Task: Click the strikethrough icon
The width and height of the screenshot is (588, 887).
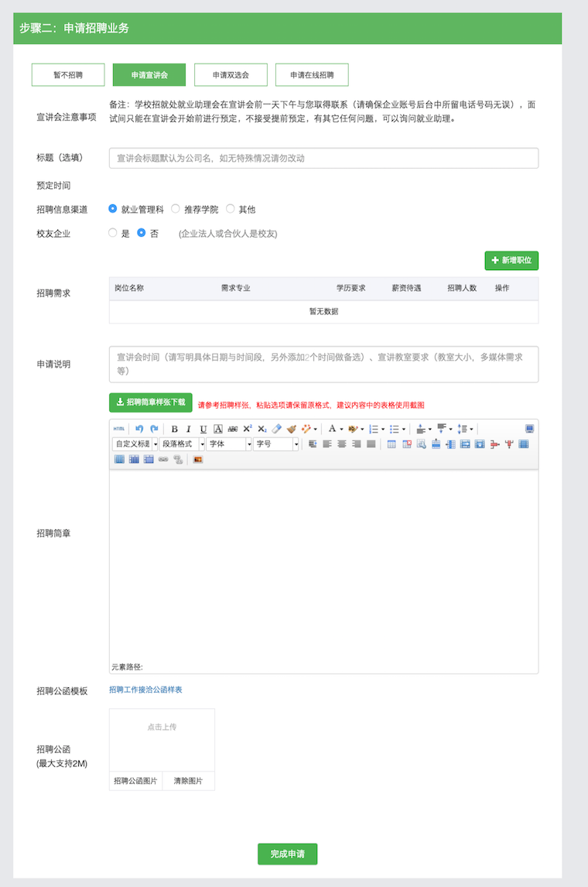Action: (232, 429)
